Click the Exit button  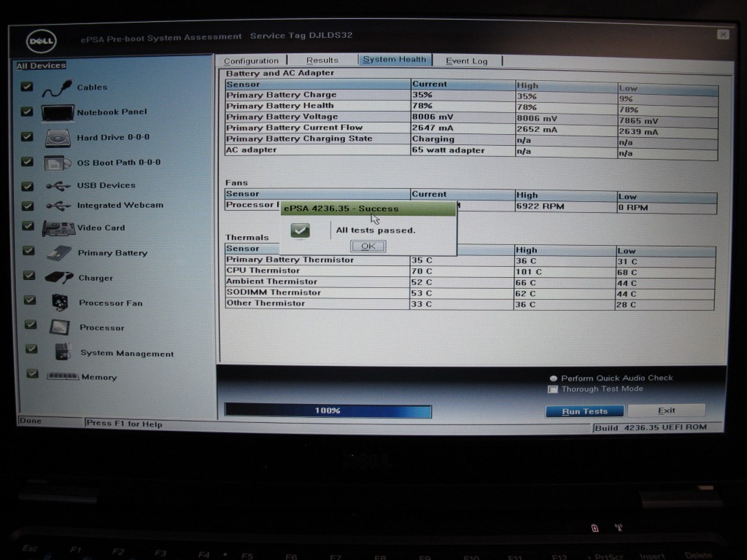(x=666, y=411)
